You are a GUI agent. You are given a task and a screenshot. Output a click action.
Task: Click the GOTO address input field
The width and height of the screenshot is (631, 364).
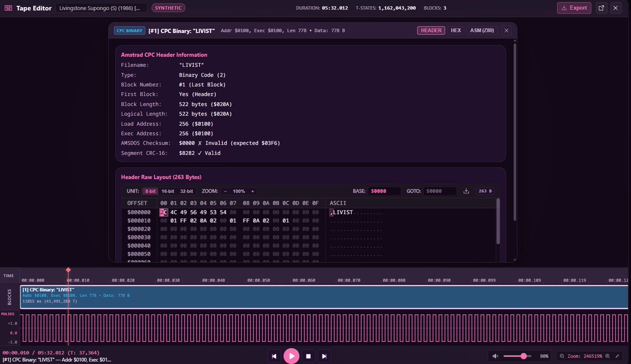pyautogui.click(x=440, y=191)
